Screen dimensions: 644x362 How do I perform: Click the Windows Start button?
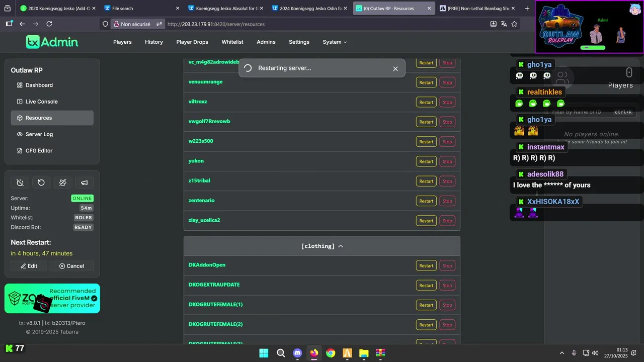[x=264, y=353]
